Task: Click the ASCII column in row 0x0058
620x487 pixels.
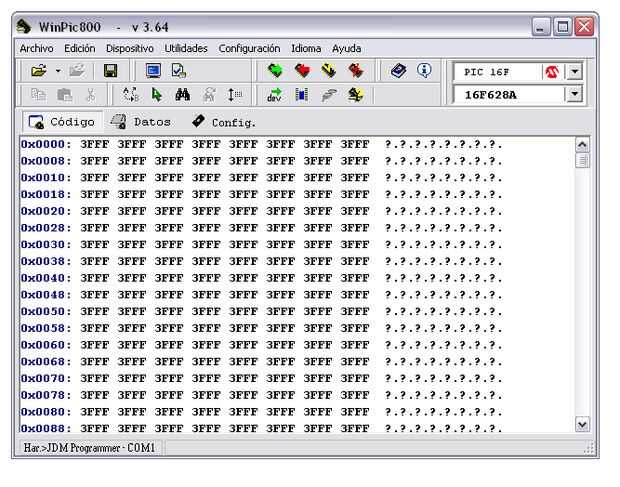Action: tap(443, 328)
